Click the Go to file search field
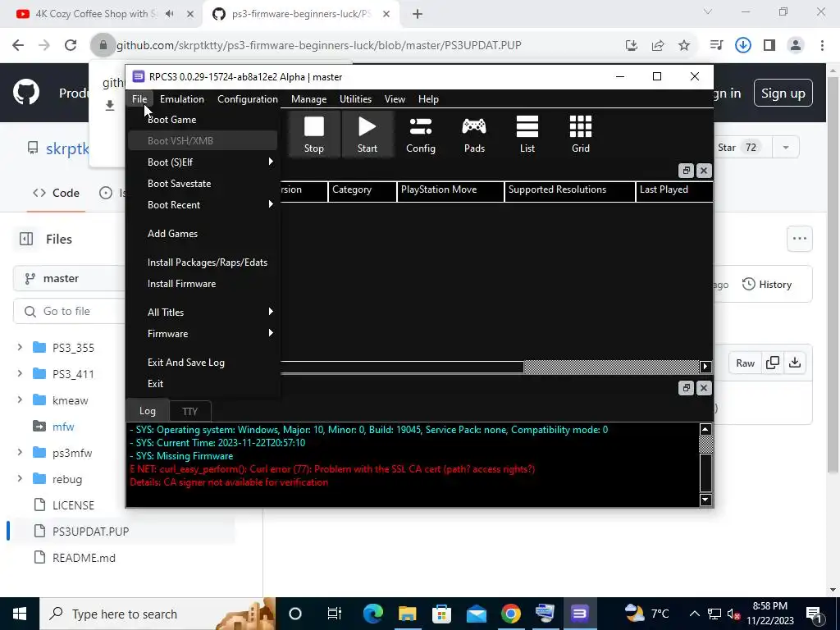This screenshot has height=630, width=840. [x=69, y=311]
